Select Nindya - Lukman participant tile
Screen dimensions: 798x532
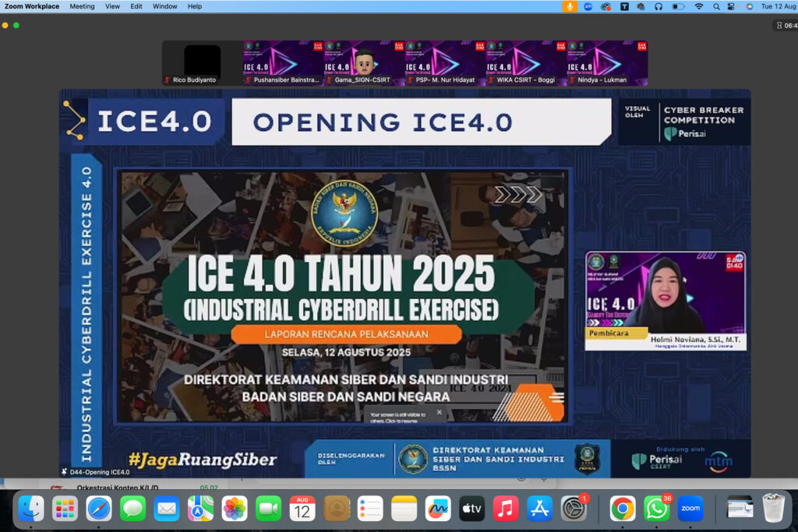click(x=606, y=63)
